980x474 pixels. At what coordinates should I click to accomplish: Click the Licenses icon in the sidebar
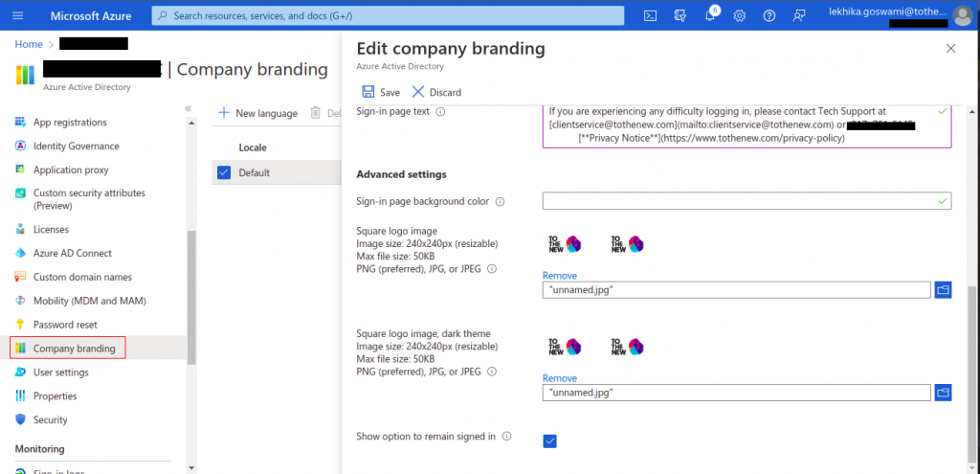(21, 230)
